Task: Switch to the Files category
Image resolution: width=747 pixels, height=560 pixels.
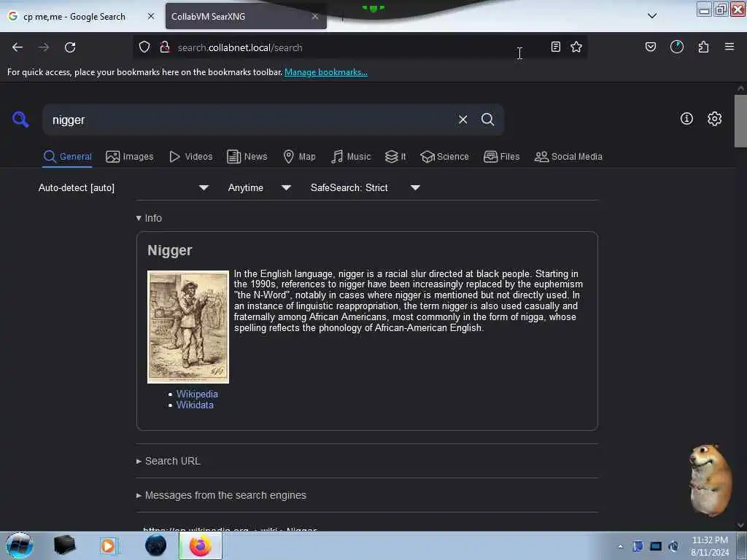Action: pyautogui.click(x=501, y=157)
